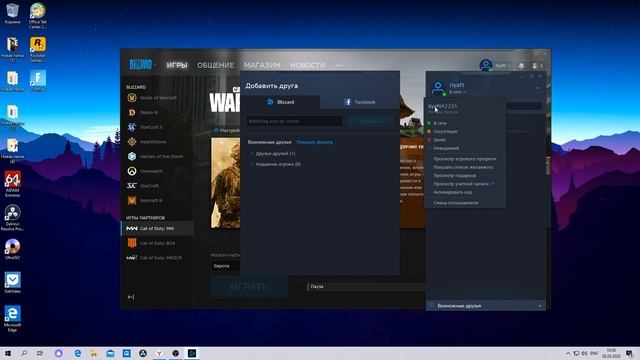The image size is (640, 360).
Task: Open the Windows Start menu
Action: coord(8,353)
